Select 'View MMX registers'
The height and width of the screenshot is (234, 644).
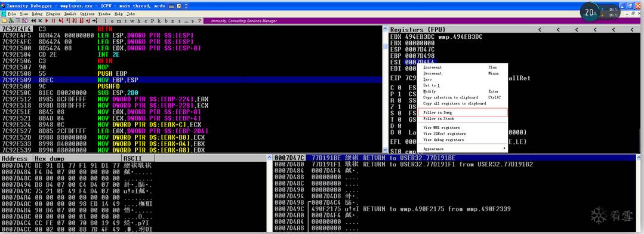coord(463,128)
